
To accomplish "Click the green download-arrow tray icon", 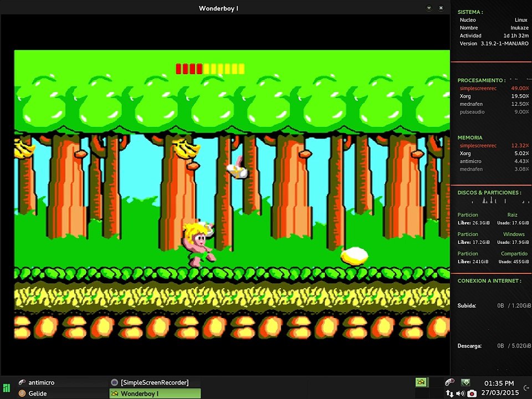I will pos(465,382).
